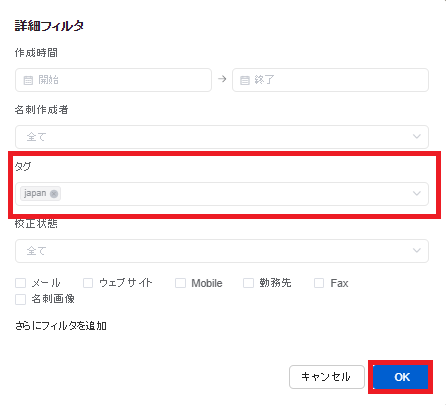Viewport: 446px width, 405px height.
Task: Tick the ウェブサイト checkbox
Action: pos(88,283)
